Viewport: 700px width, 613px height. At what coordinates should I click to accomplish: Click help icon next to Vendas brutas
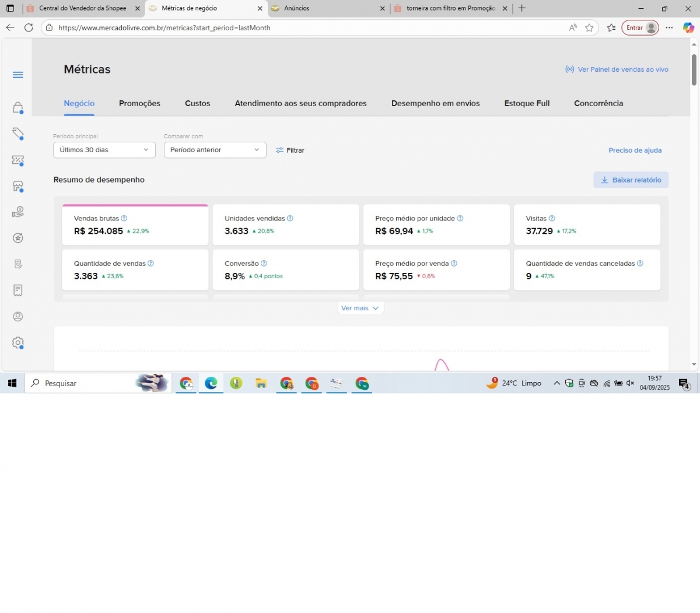[124, 219]
